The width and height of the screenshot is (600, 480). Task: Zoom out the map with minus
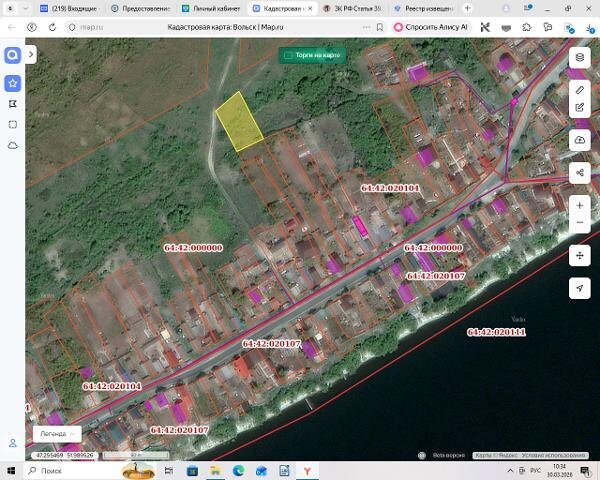579,223
